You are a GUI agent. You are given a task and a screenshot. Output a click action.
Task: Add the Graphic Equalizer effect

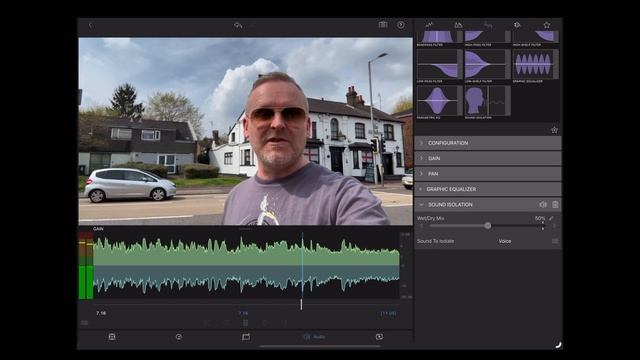[536, 65]
